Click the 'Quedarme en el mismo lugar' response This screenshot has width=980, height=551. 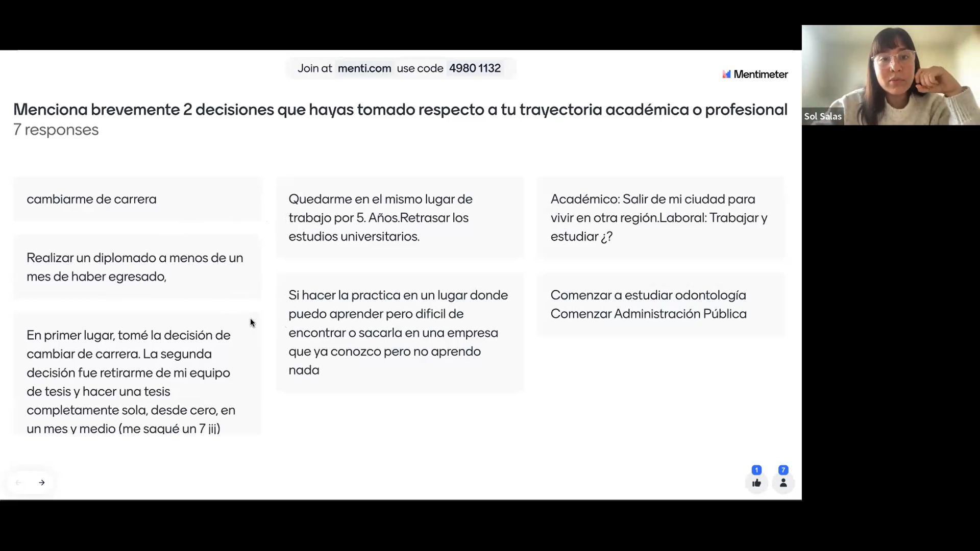(x=400, y=218)
